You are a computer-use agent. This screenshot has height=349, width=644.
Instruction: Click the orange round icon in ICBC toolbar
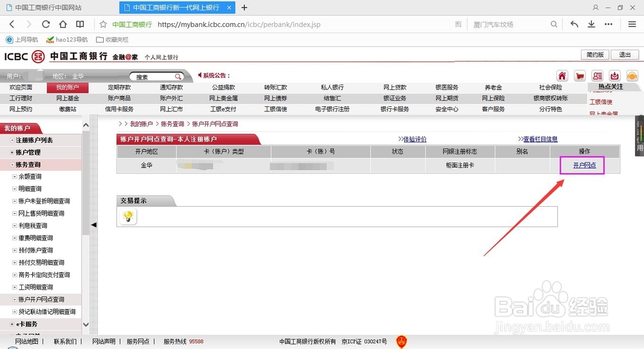pos(632,76)
